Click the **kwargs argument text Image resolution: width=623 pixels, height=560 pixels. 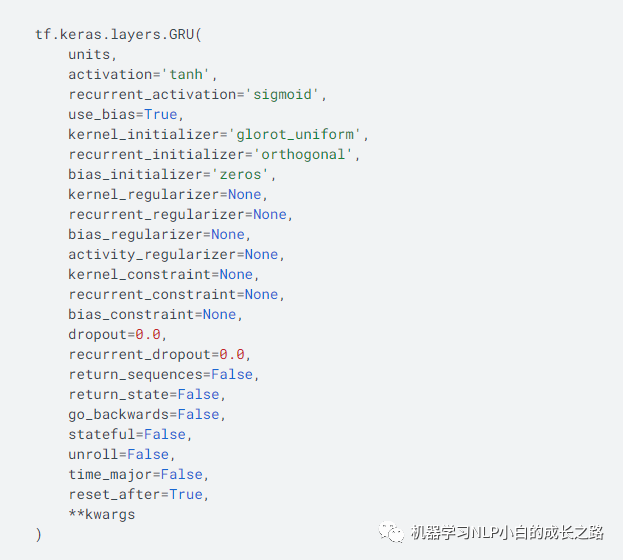click(101, 514)
